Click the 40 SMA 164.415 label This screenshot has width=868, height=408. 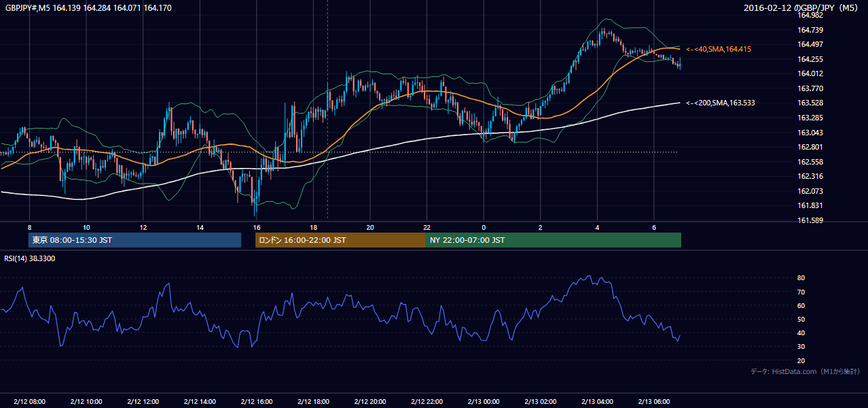pos(718,49)
